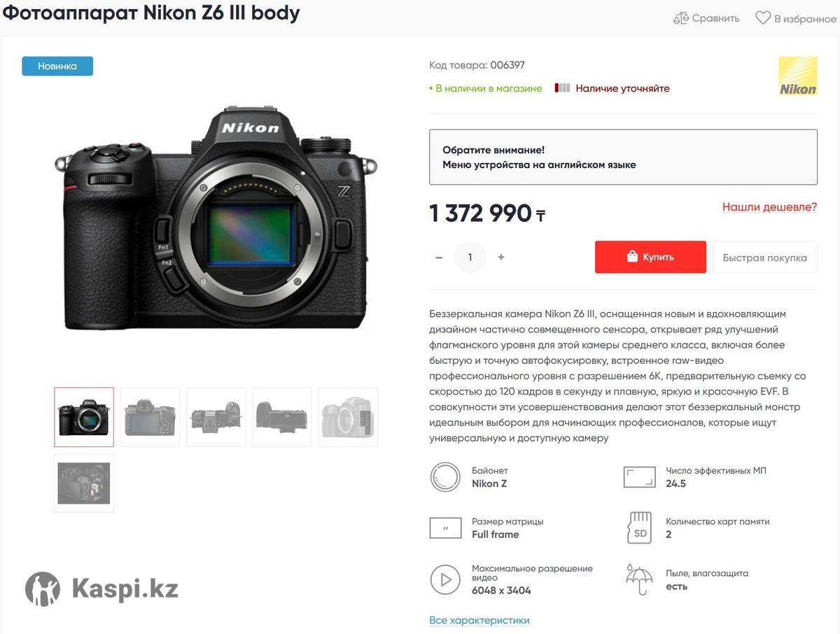Decrease quantity with the minus button

click(439, 258)
